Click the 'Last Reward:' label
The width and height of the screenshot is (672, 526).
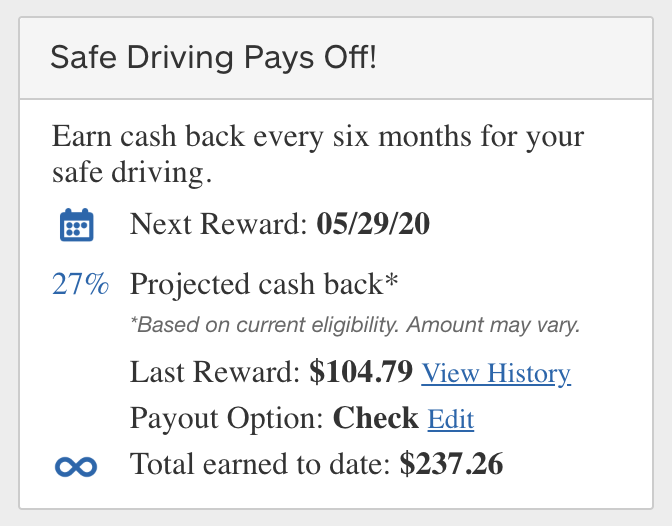point(215,373)
